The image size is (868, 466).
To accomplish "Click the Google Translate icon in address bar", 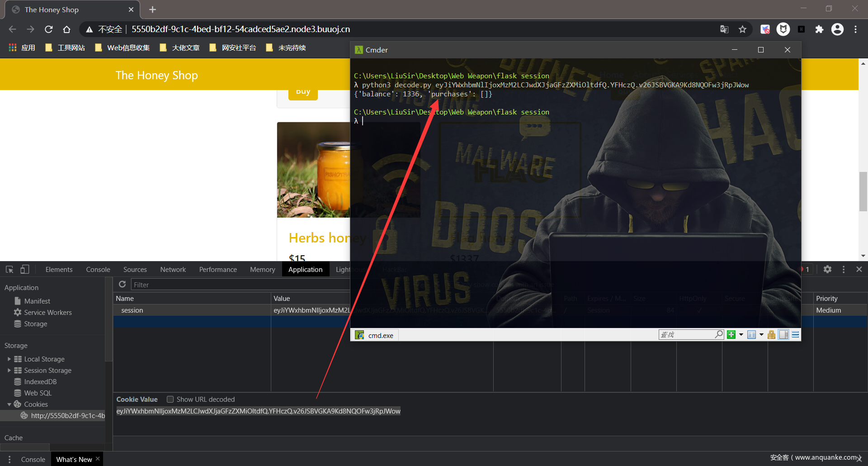I will [724, 29].
